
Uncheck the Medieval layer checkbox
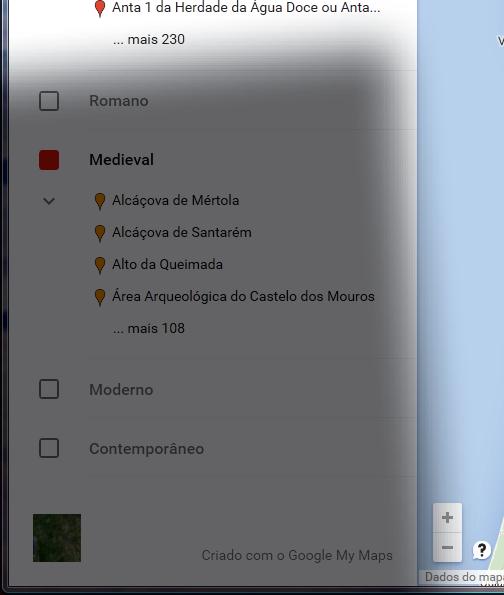[49, 160]
